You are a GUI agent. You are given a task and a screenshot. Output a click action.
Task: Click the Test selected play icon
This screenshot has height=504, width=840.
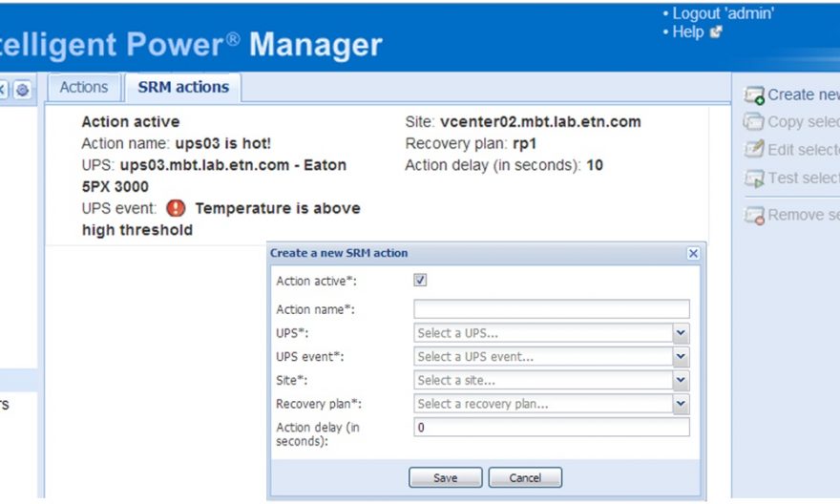point(754,178)
